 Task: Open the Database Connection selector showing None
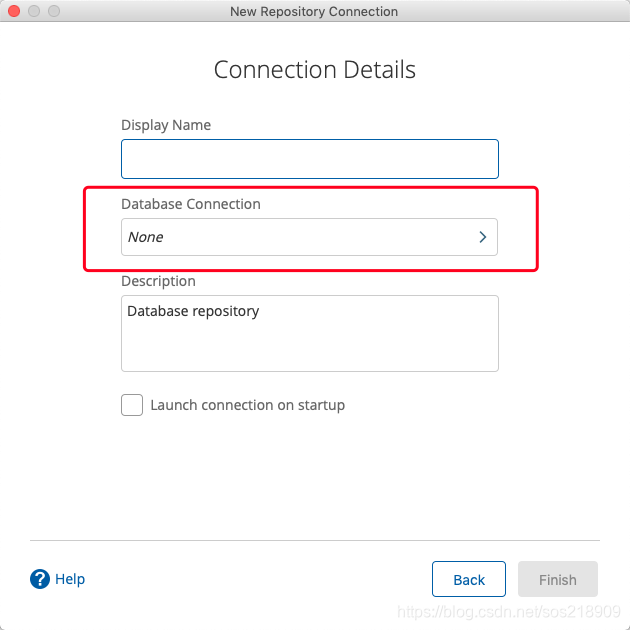(309, 237)
